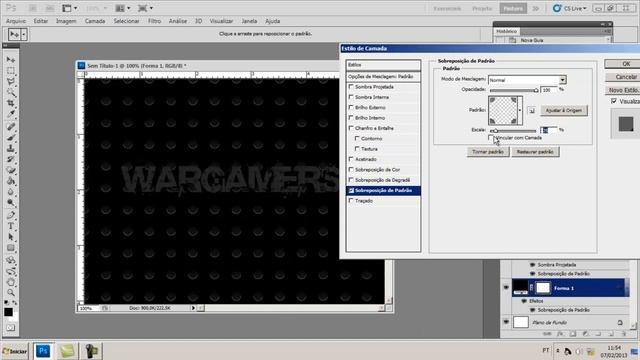Select the Rectangle shape tool

(11, 248)
